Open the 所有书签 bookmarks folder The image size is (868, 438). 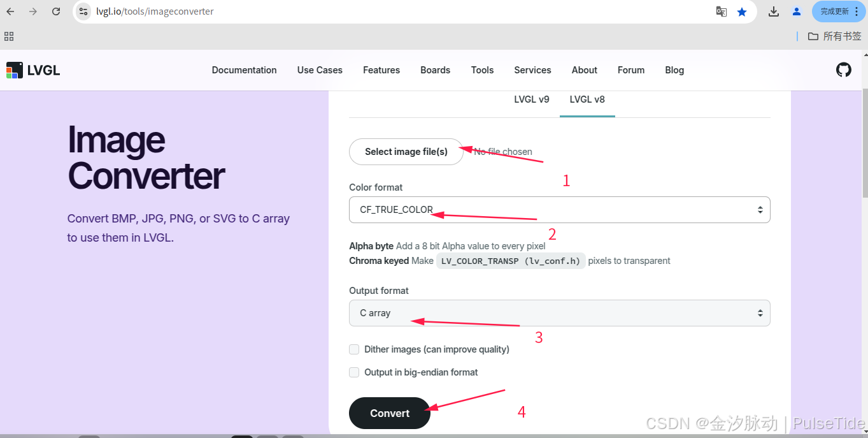pyautogui.click(x=834, y=36)
